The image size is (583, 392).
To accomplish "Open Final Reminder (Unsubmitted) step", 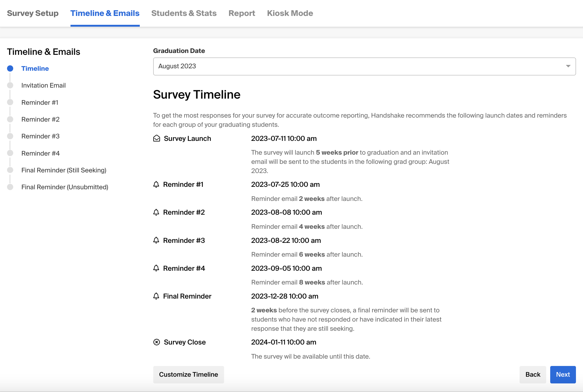I will coord(65,187).
